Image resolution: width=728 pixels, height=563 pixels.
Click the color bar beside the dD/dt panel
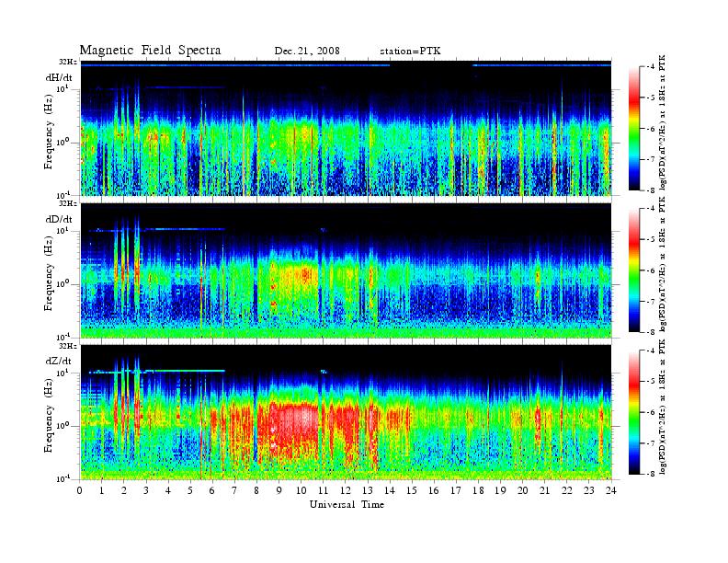pos(633,270)
